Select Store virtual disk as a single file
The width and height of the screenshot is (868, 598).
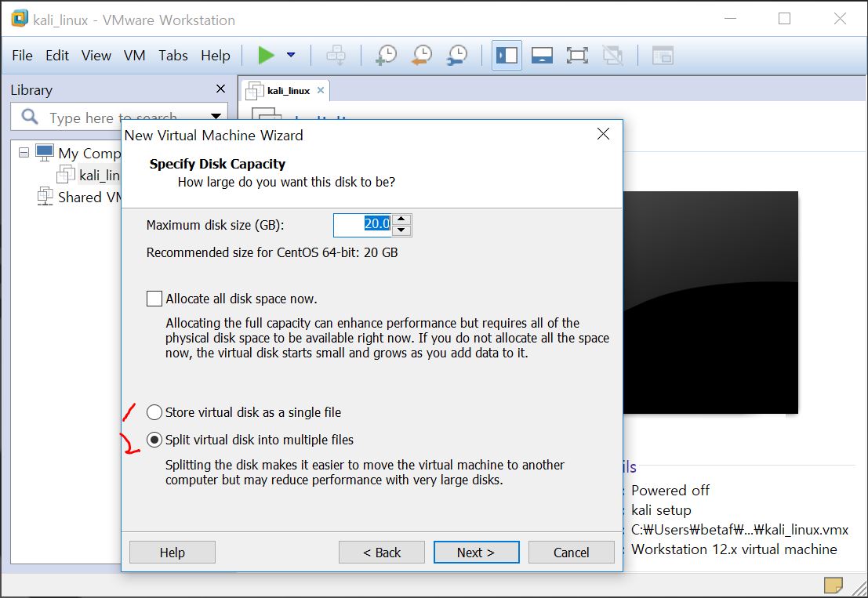[x=154, y=412]
